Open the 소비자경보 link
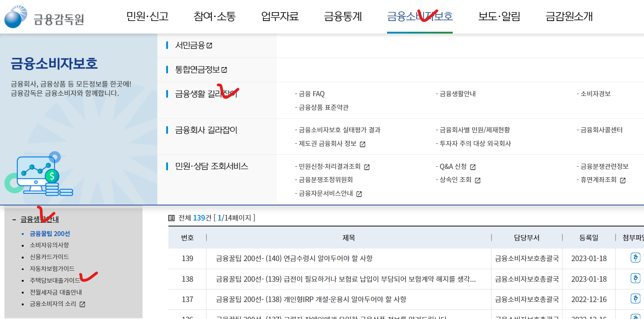The width and height of the screenshot is (644, 319). click(x=596, y=94)
